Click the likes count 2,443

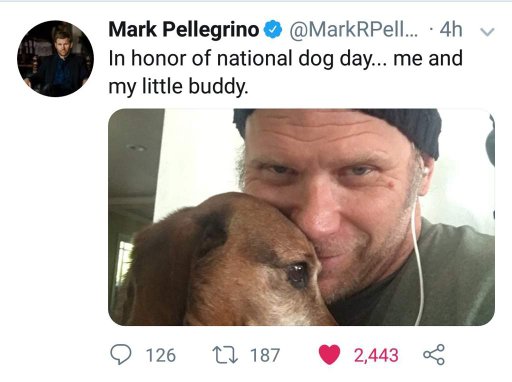[x=376, y=355]
